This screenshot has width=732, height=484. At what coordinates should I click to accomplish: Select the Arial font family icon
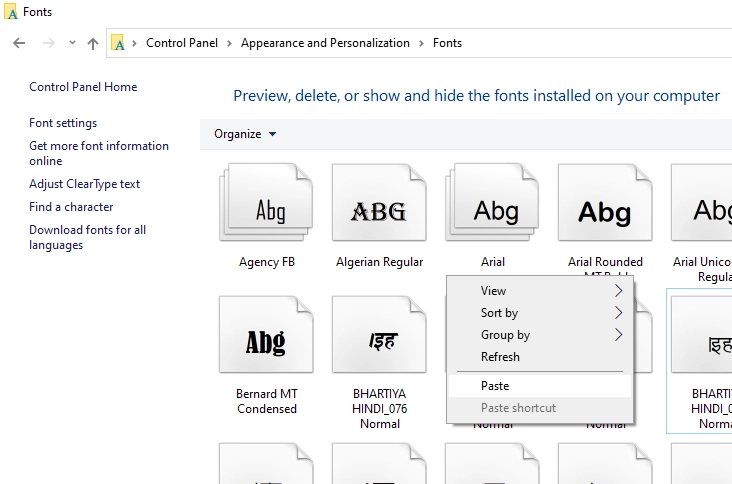[492, 202]
